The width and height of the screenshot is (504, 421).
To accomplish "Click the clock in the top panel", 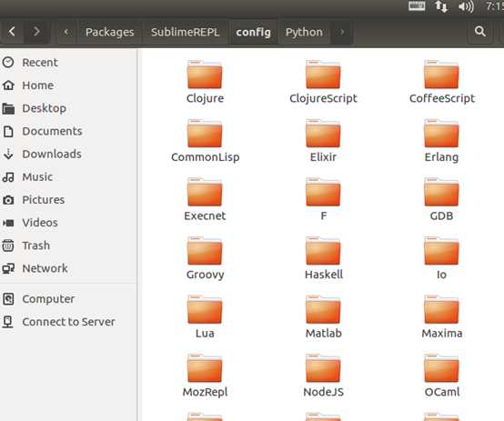I will tap(494, 6).
